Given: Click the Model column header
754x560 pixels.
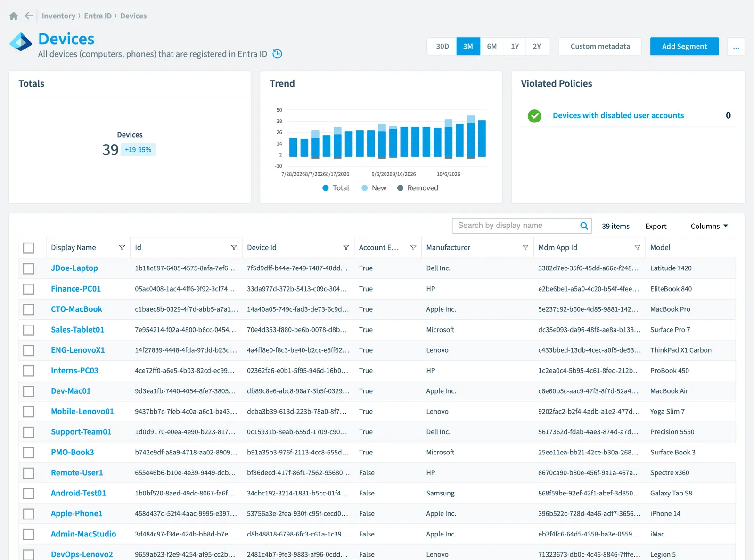Looking at the screenshot, I should (660, 248).
